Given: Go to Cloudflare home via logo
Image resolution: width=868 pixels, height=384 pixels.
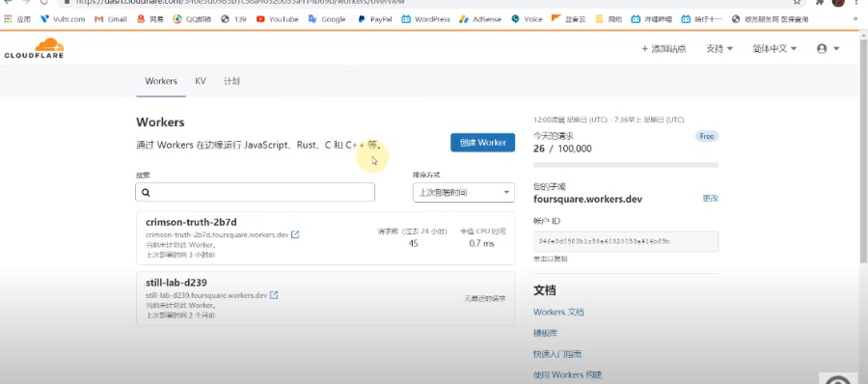Looking at the screenshot, I should (35, 48).
